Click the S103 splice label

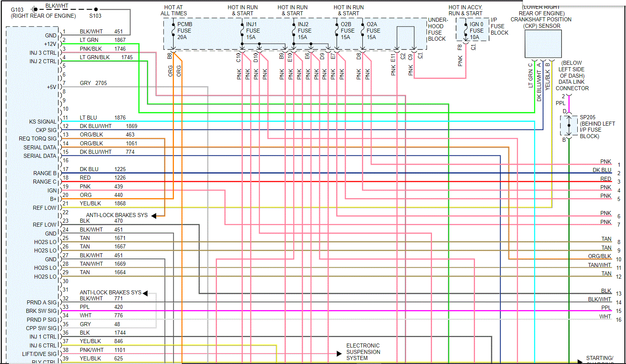coord(95,16)
